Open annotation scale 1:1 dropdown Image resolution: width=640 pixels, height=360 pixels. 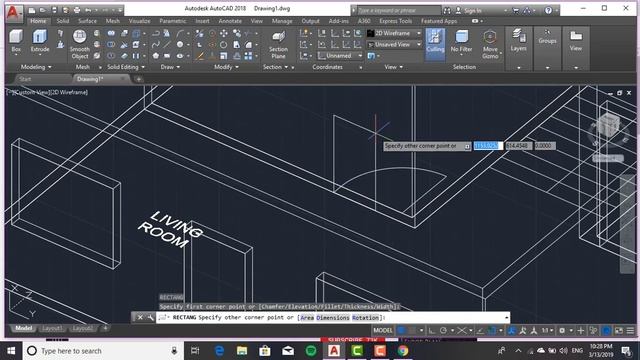[547, 331]
